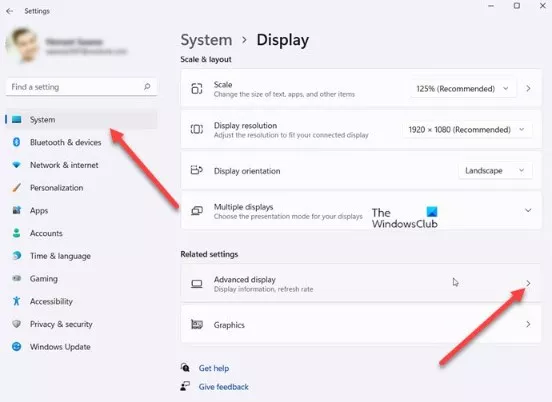Click the Time & language globe icon
The image size is (552, 402).
click(17, 256)
